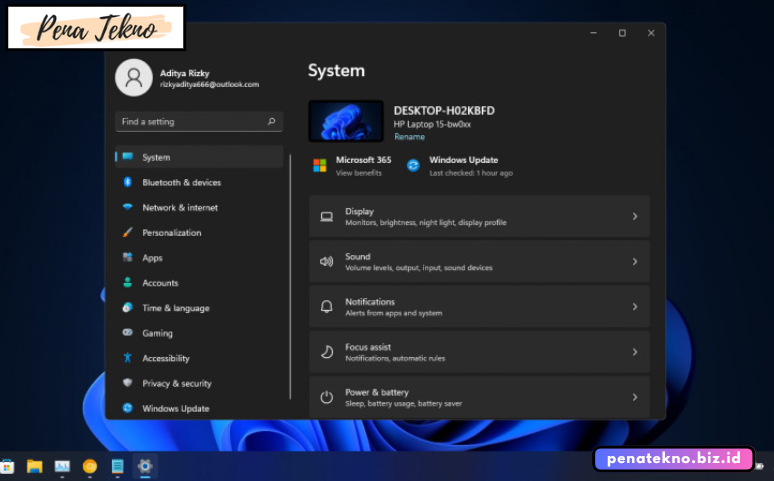This screenshot has height=481, width=774.
Task: Click the Privacy & security shield icon
Action: click(128, 383)
